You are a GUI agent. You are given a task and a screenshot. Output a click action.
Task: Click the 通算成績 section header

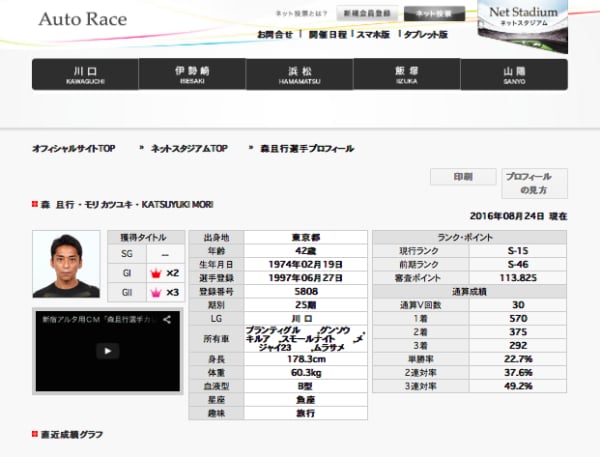[x=470, y=292]
